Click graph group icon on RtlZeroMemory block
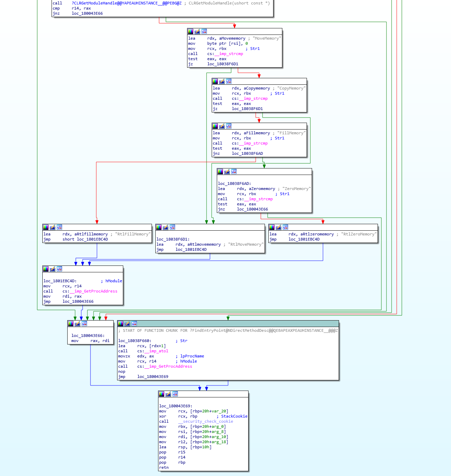Screen dimensions: 451x476 tap(285, 227)
